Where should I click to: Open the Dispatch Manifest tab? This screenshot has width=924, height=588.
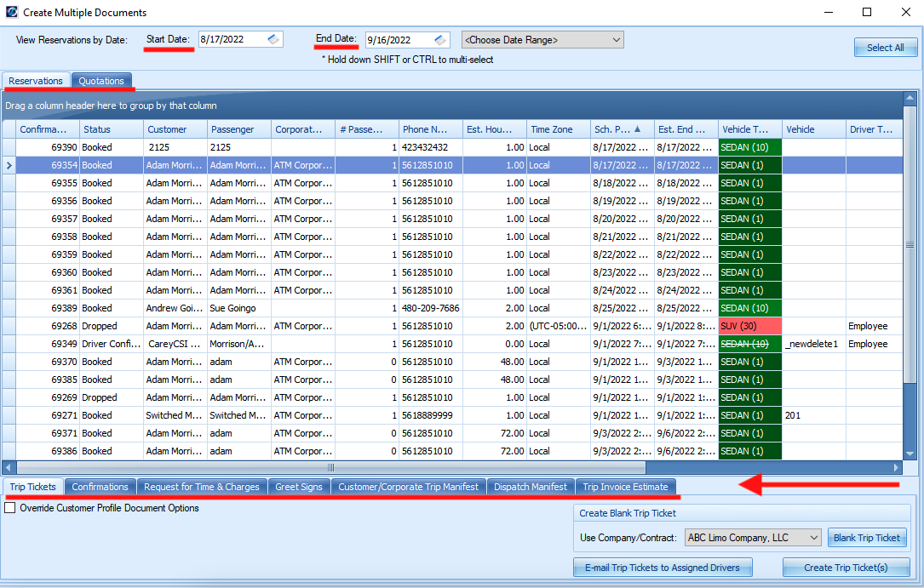pos(531,487)
